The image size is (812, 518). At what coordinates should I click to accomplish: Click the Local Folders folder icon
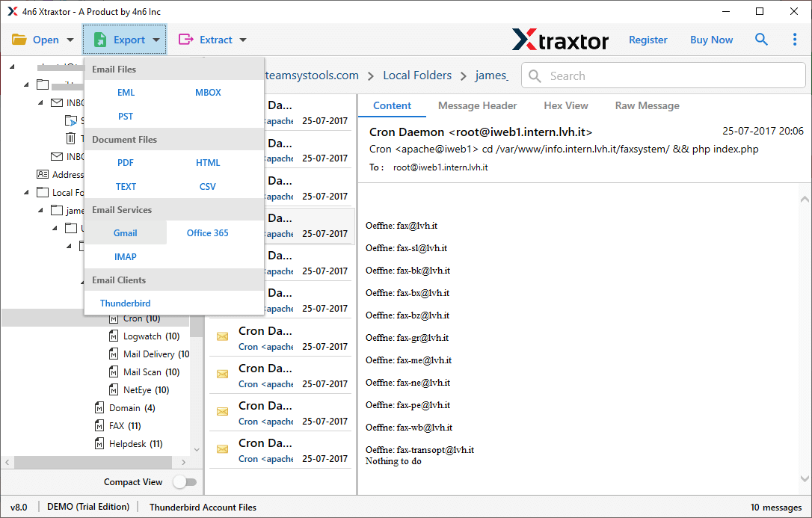[x=43, y=193]
